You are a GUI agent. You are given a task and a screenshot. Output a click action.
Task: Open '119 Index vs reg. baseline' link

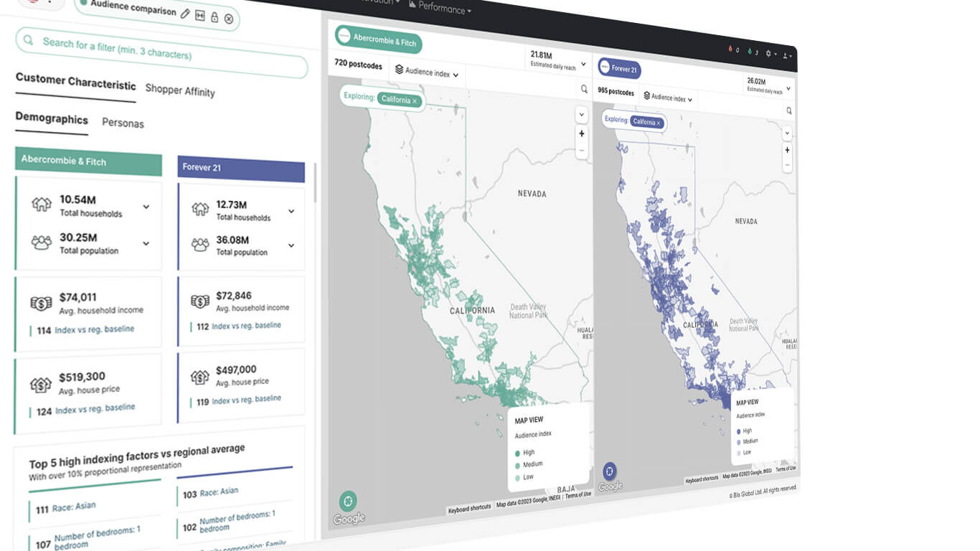(x=239, y=400)
